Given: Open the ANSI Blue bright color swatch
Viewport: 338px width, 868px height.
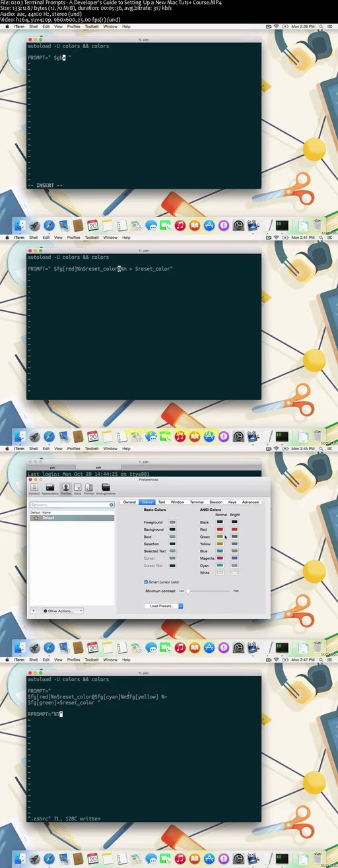Looking at the screenshot, I should click(x=234, y=551).
